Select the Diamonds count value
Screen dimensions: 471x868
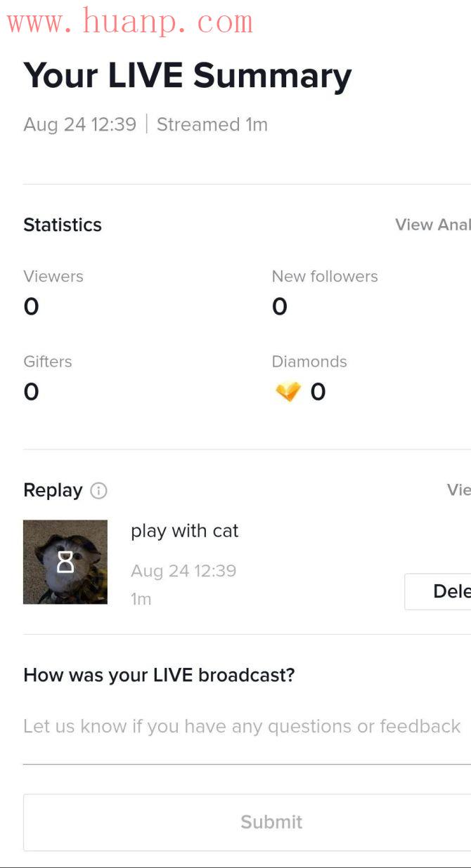(x=318, y=392)
